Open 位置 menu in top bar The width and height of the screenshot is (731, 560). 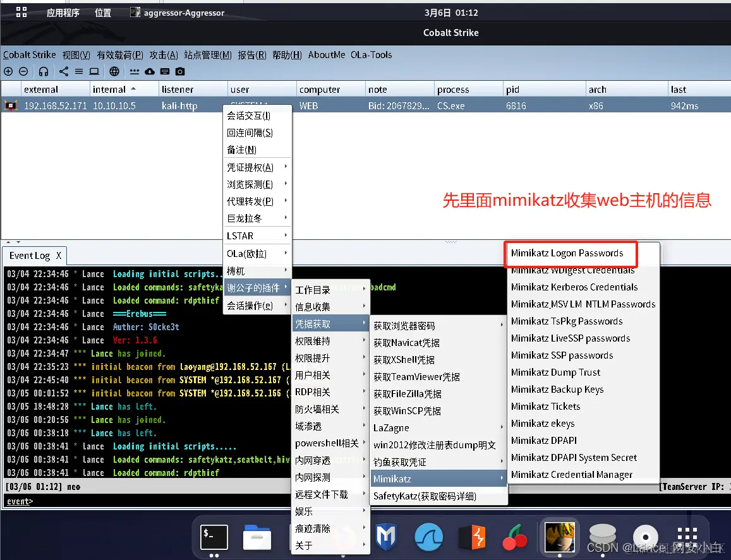(x=103, y=13)
